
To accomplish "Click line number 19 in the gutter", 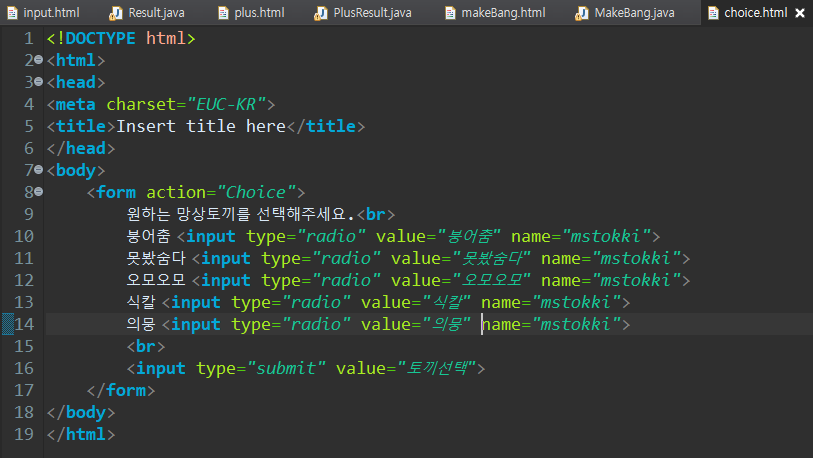I will pyautogui.click(x=24, y=434).
